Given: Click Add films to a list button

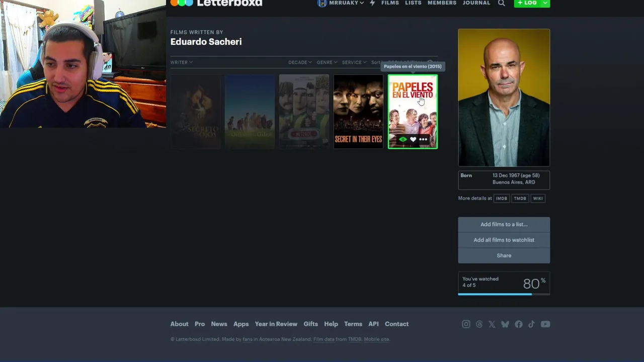Looking at the screenshot, I should (x=504, y=225).
